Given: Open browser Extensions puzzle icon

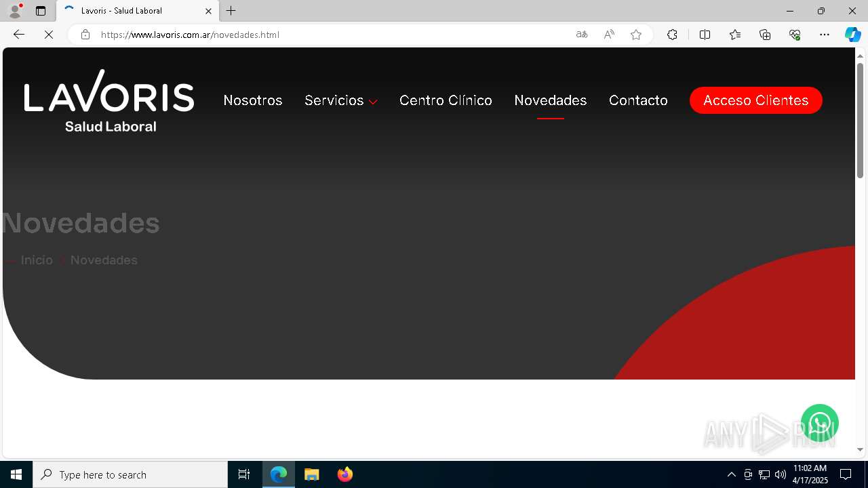Looking at the screenshot, I should [672, 35].
